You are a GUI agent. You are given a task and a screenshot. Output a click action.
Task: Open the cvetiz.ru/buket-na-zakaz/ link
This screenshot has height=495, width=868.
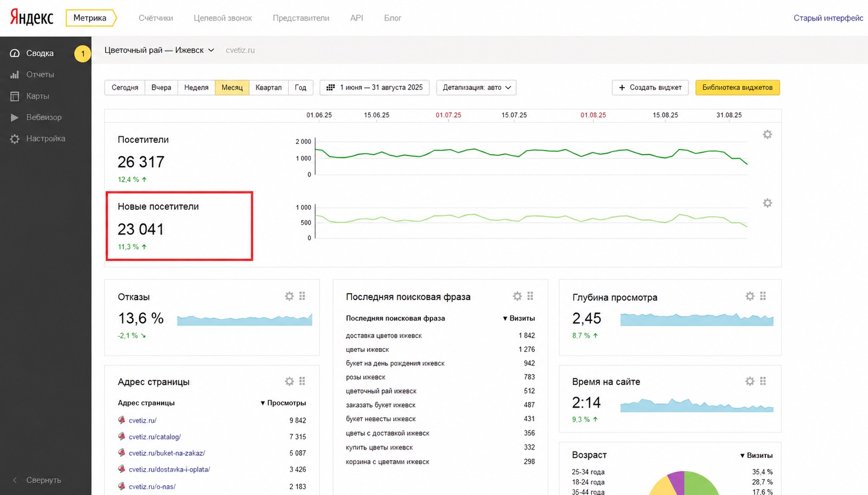[x=167, y=453]
